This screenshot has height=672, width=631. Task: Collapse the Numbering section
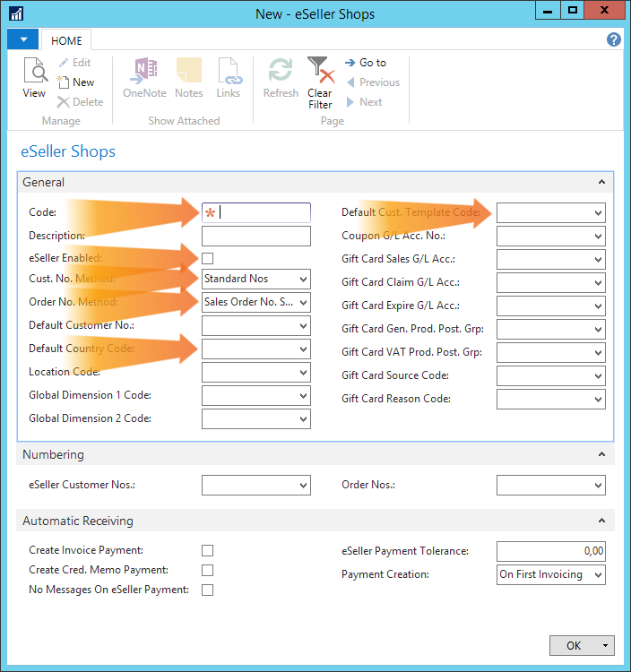point(601,454)
